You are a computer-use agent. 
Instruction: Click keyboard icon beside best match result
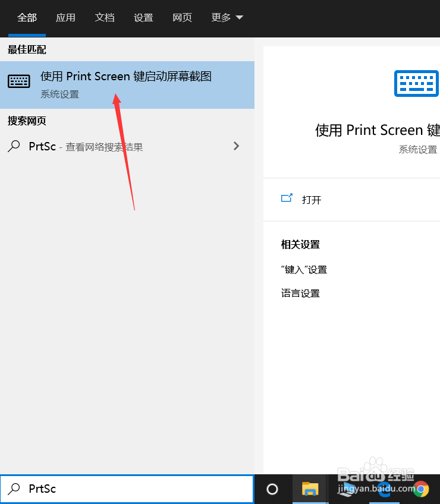pos(19,81)
